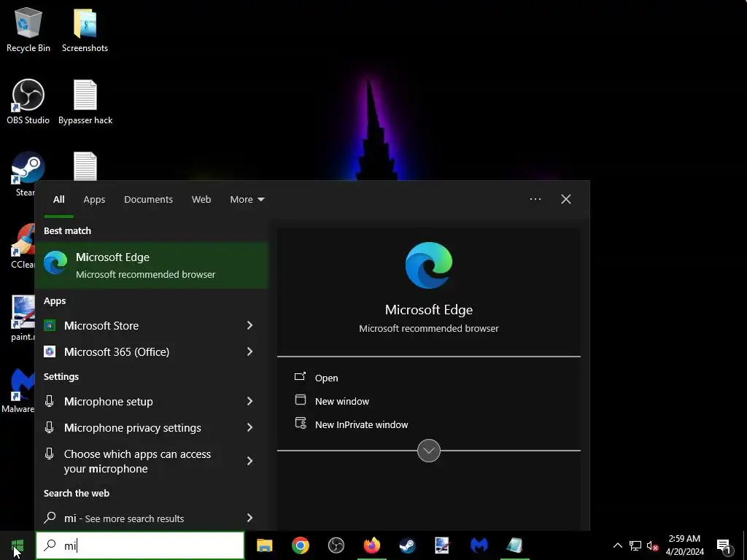The height and width of the screenshot is (560, 747).
Task: Launch Google Chrome from the taskbar
Action: (x=300, y=545)
